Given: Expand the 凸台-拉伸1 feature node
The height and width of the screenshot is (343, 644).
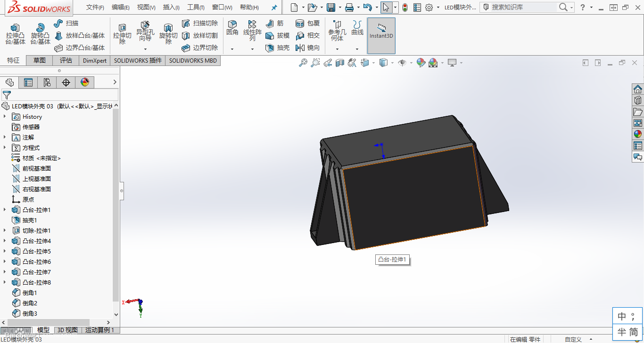Looking at the screenshot, I should click(x=5, y=210).
